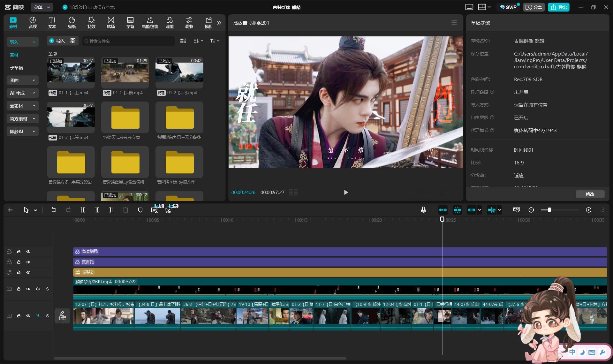Image resolution: width=613 pixels, height=364 pixels.
Task: Start voice recording with the microphone icon
Action: tap(423, 210)
